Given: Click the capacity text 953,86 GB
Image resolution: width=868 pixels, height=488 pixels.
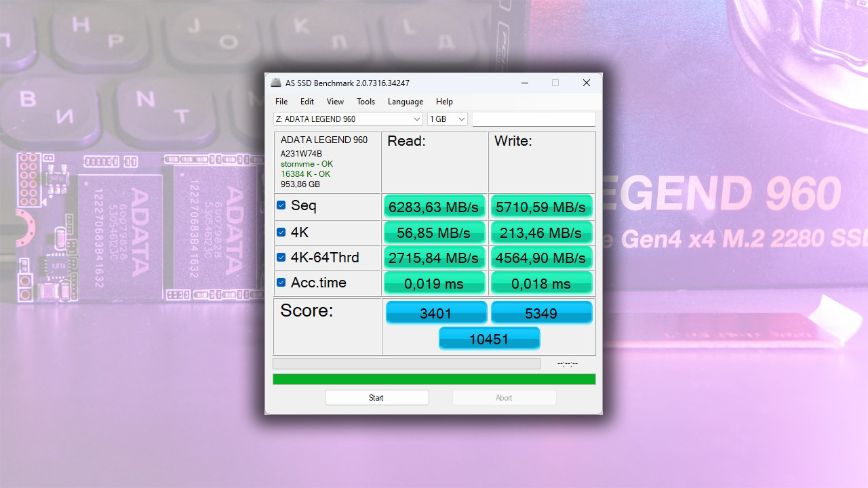Looking at the screenshot, I should (300, 184).
